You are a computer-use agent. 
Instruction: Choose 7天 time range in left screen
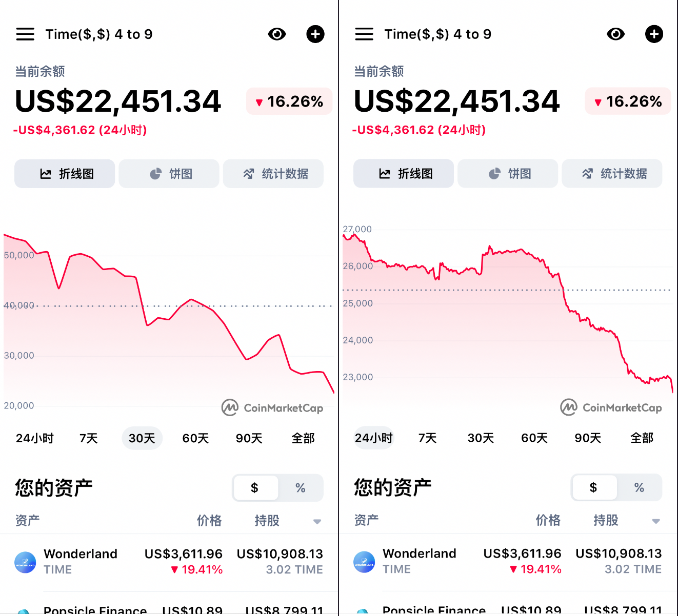coord(88,438)
